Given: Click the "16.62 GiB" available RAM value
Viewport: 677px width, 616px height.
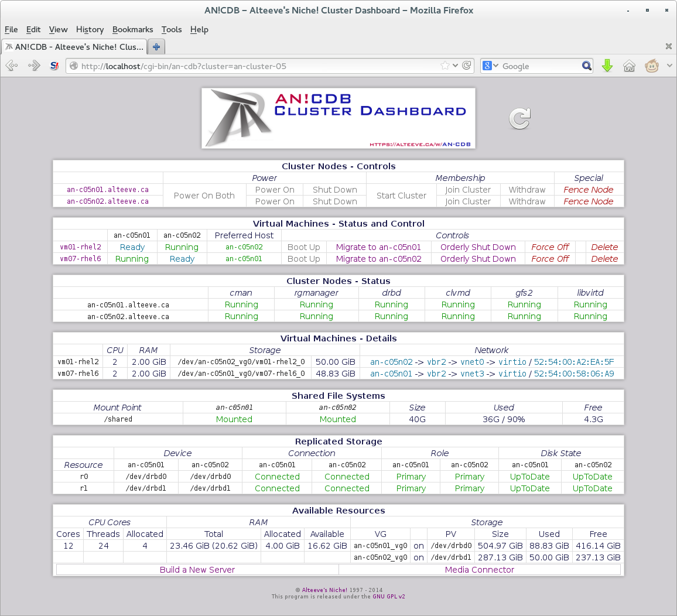Looking at the screenshot, I should (327, 546).
